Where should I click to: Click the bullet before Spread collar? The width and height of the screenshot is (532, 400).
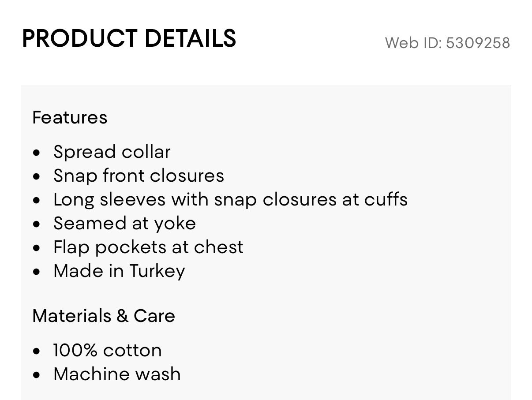coord(37,153)
